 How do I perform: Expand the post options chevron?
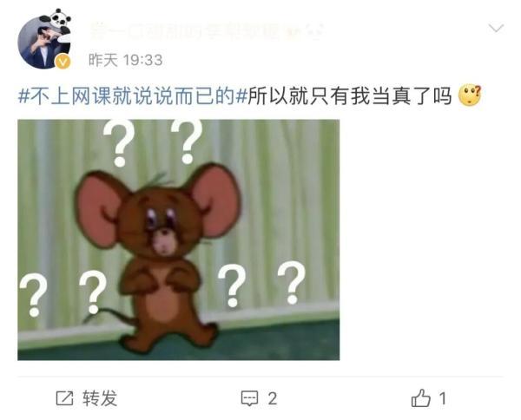(496, 28)
